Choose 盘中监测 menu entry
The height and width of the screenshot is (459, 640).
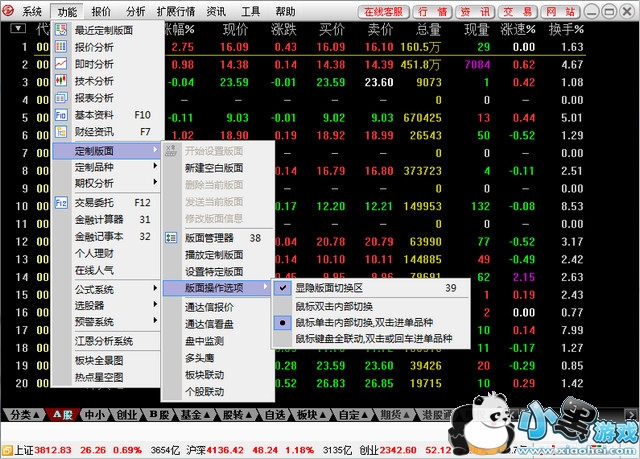point(217,341)
